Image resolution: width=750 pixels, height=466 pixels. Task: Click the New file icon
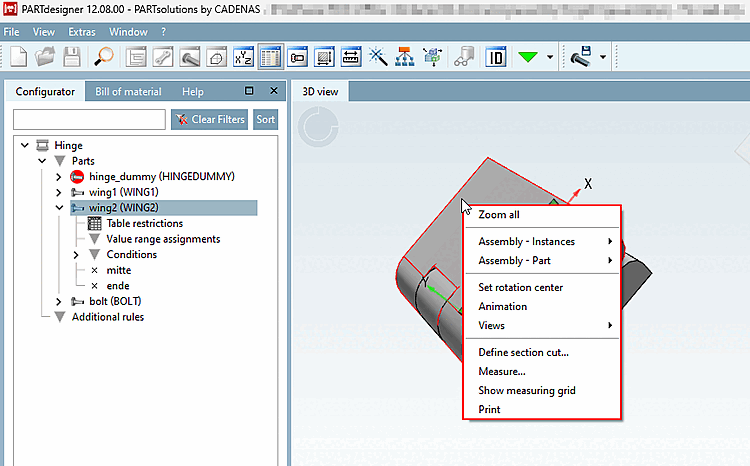[x=19, y=57]
